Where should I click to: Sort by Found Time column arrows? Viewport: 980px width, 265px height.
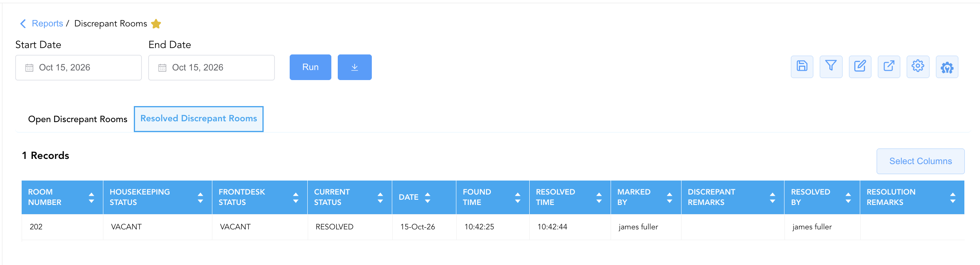pyautogui.click(x=518, y=197)
